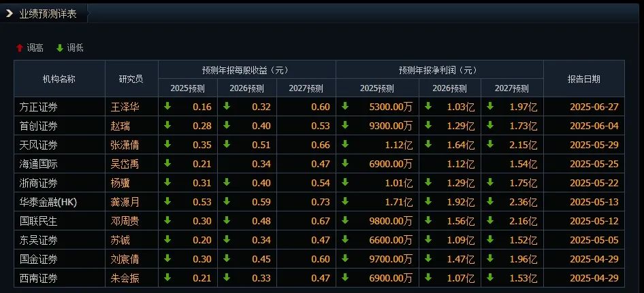Open the 方正证券 institution row
The width and height of the screenshot is (644, 293).
tap(38, 107)
